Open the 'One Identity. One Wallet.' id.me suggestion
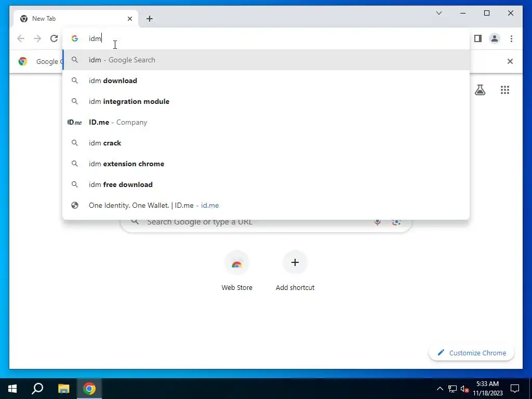 click(267, 205)
